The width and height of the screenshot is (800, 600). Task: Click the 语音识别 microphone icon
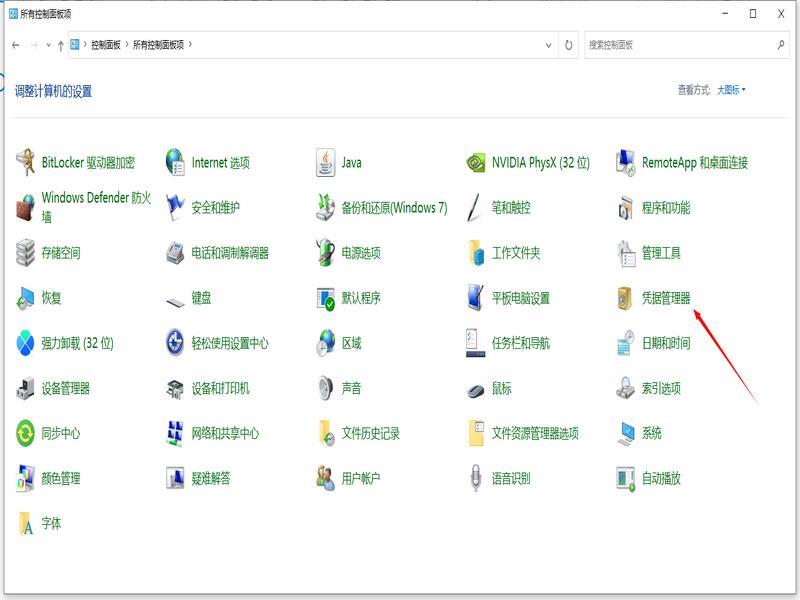click(475, 478)
